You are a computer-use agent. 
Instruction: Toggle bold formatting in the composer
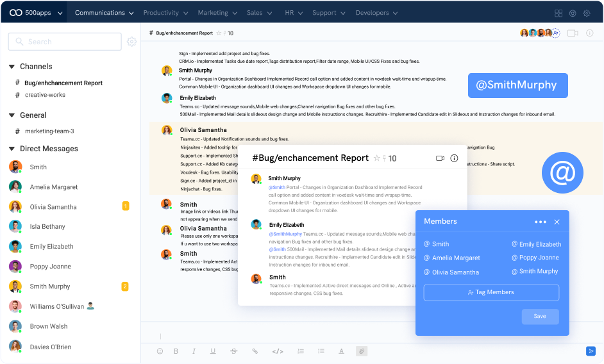pos(176,351)
